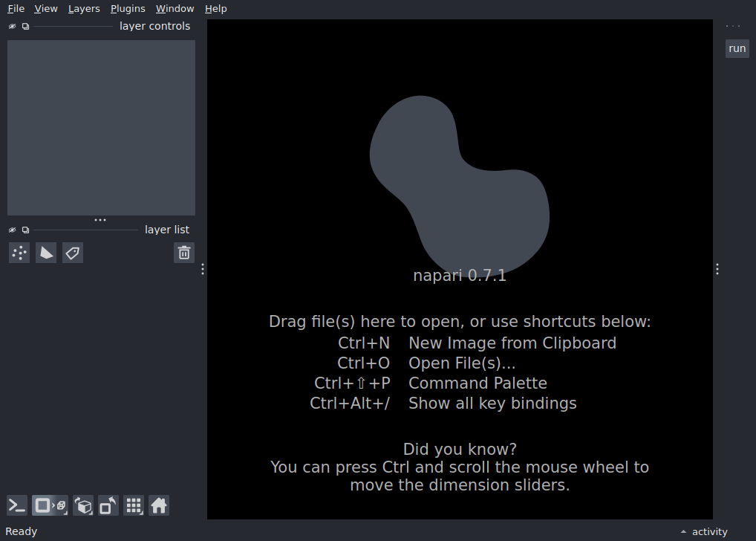This screenshot has height=541, width=756.
Task: Click the right vertical splitter handle
Action: click(717, 269)
